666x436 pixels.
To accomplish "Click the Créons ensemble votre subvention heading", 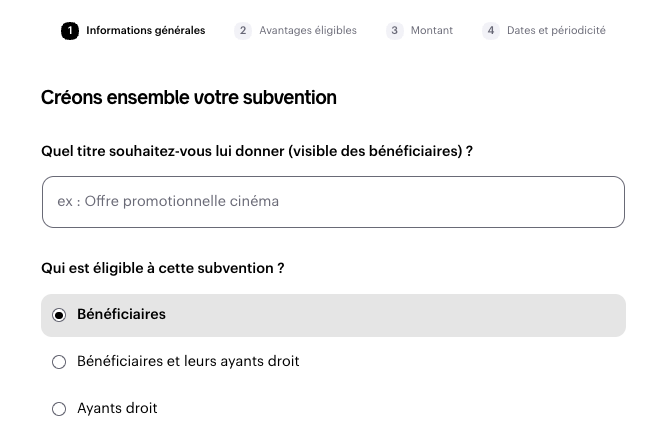I will 189,97.
